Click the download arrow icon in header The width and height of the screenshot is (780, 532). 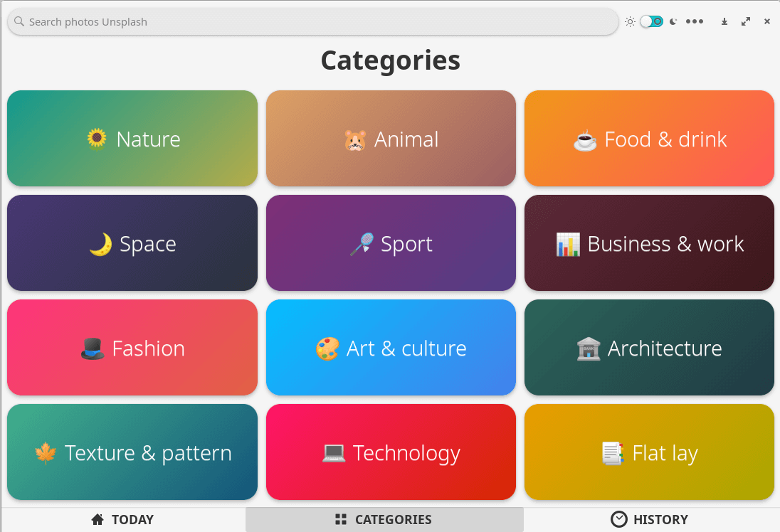724,21
